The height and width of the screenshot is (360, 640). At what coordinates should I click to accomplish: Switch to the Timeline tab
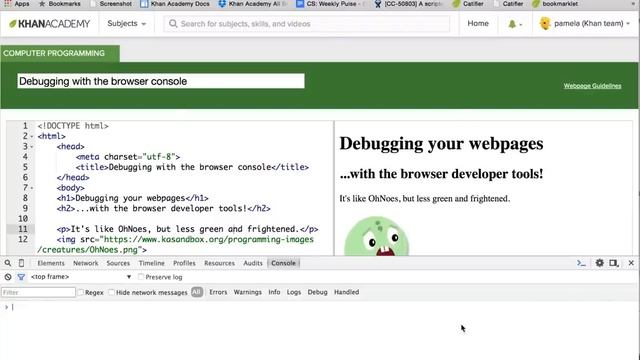pyautogui.click(x=151, y=263)
